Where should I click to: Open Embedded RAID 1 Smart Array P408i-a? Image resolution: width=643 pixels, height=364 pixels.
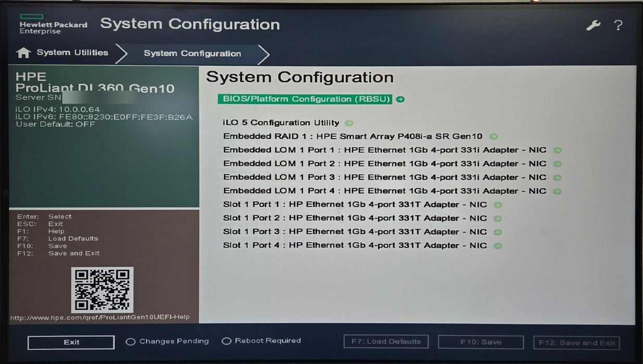(x=353, y=136)
